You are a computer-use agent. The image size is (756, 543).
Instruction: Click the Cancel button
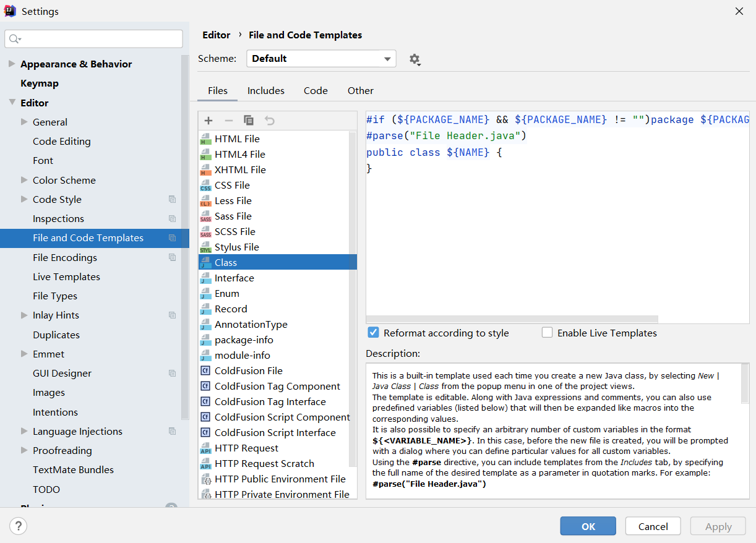tap(653, 526)
